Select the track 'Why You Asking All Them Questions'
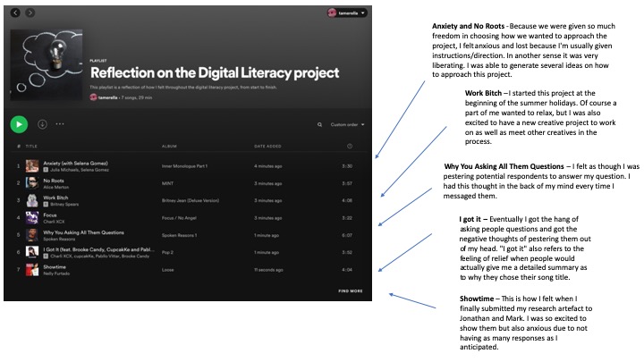 pos(84,232)
